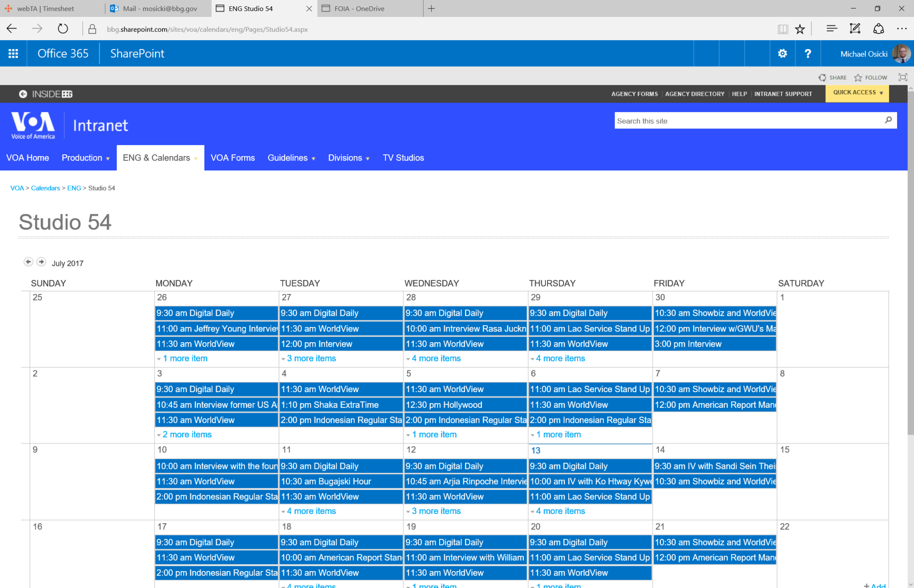Viewport: 914px width, 588px height.
Task: Advance to next month with right arrow
Action: coord(41,262)
